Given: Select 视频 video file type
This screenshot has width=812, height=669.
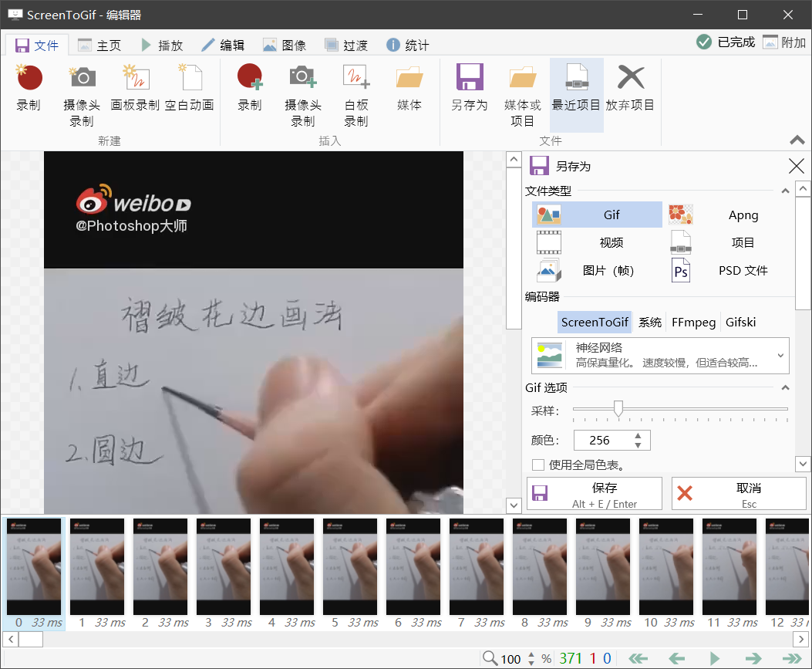Looking at the screenshot, I should (x=597, y=242).
